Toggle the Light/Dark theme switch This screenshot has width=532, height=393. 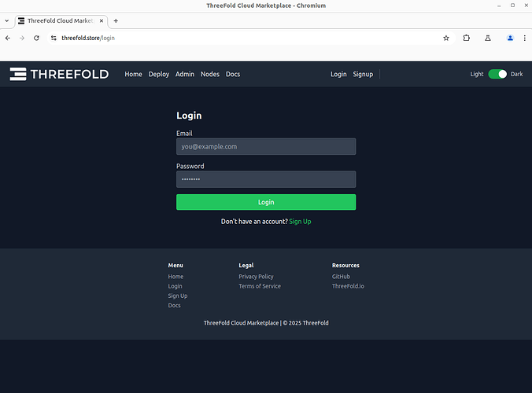[497, 74]
